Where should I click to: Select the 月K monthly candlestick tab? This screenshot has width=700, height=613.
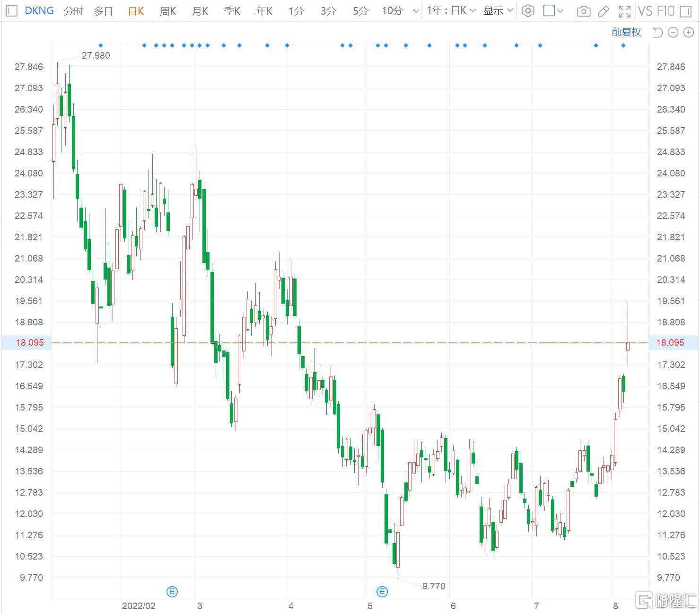(200, 11)
